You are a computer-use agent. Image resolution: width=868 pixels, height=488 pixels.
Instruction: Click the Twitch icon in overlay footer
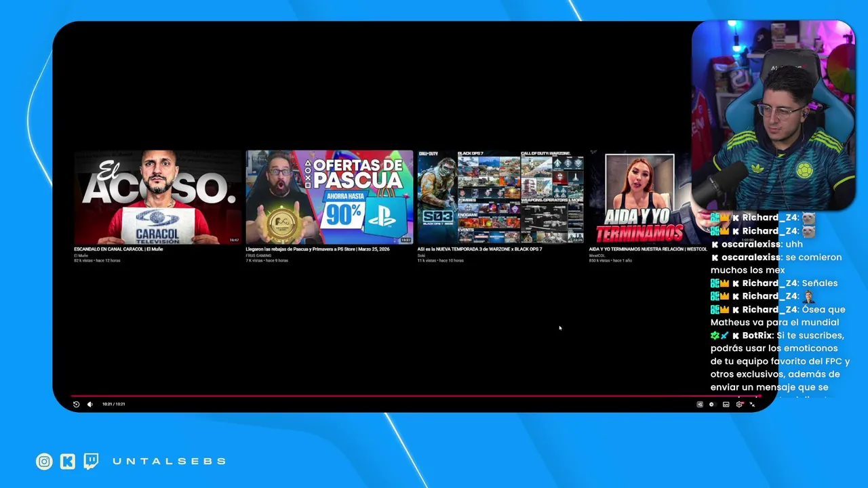coord(91,462)
